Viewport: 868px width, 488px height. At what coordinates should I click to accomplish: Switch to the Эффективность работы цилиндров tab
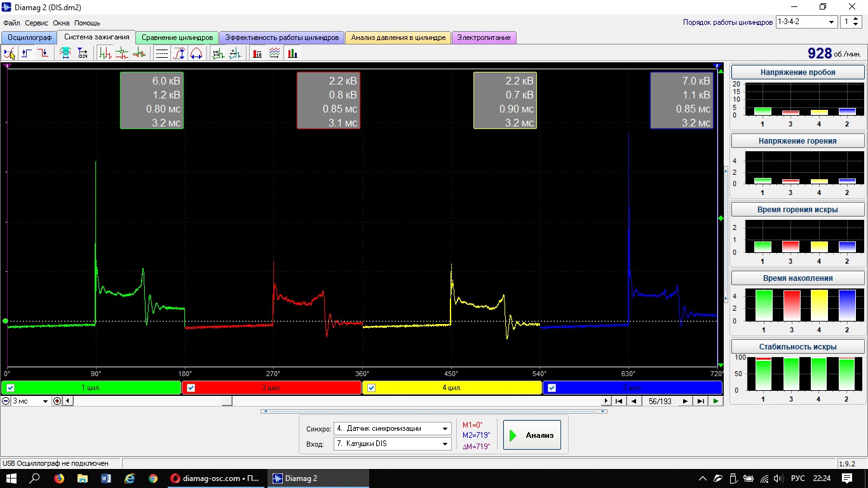click(282, 37)
